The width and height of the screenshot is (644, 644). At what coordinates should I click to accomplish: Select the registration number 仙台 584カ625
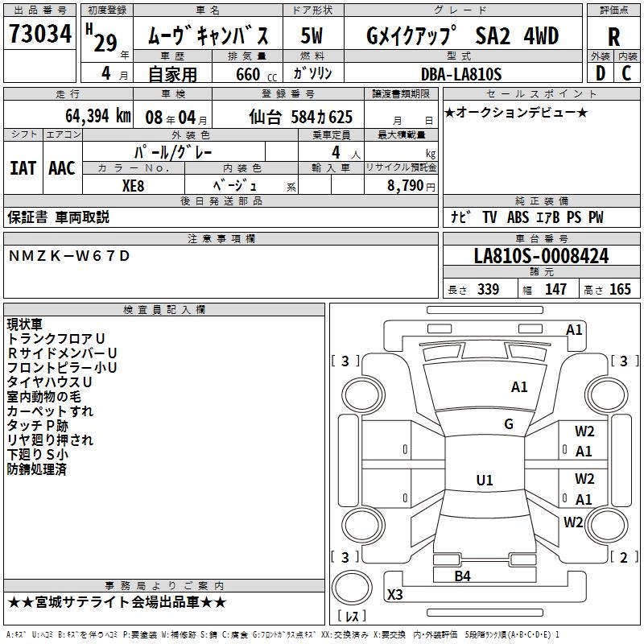(x=300, y=118)
